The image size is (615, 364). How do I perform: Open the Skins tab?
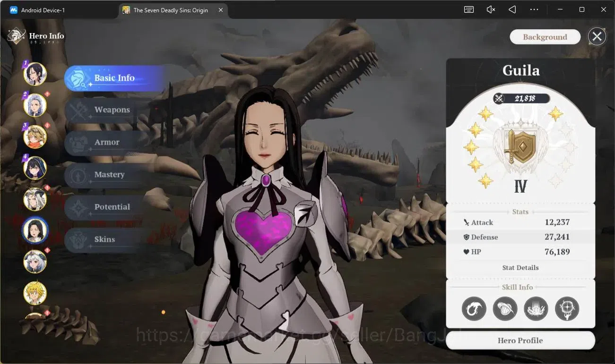[104, 239]
